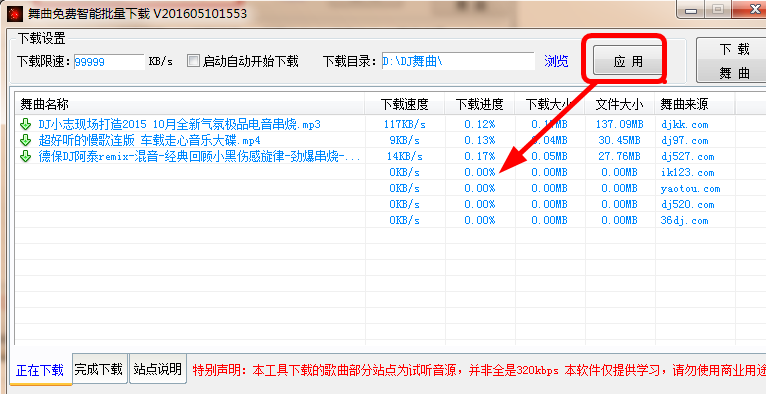Maximize the window
The width and height of the screenshot is (766, 394).
(718, 10)
